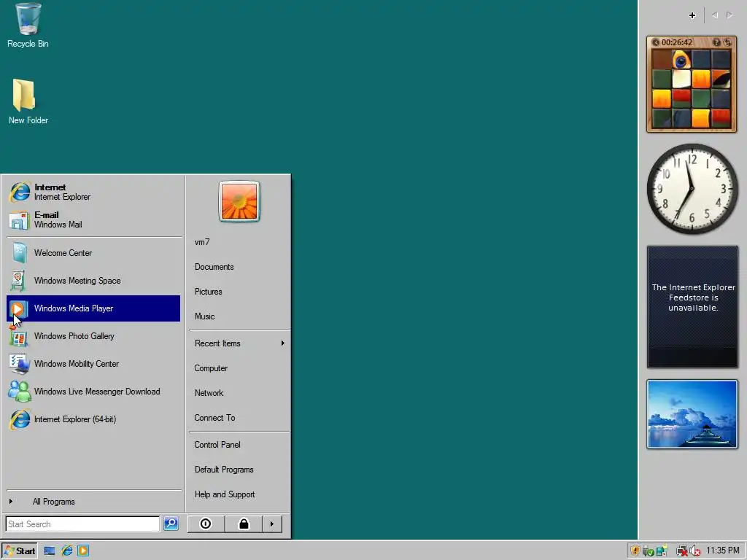Click the Start button on the taskbar
The height and width of the screenshot is (560, 747).
(x=19, y=551)
